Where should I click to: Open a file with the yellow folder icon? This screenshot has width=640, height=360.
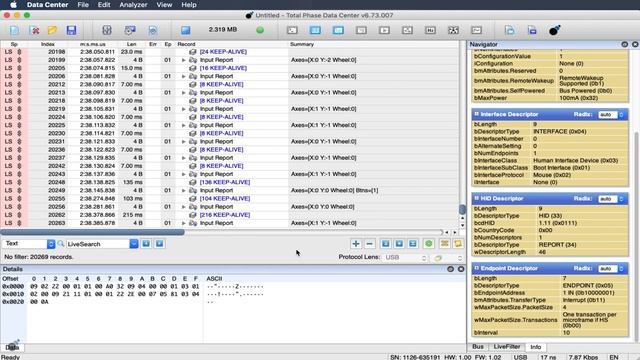52,30
